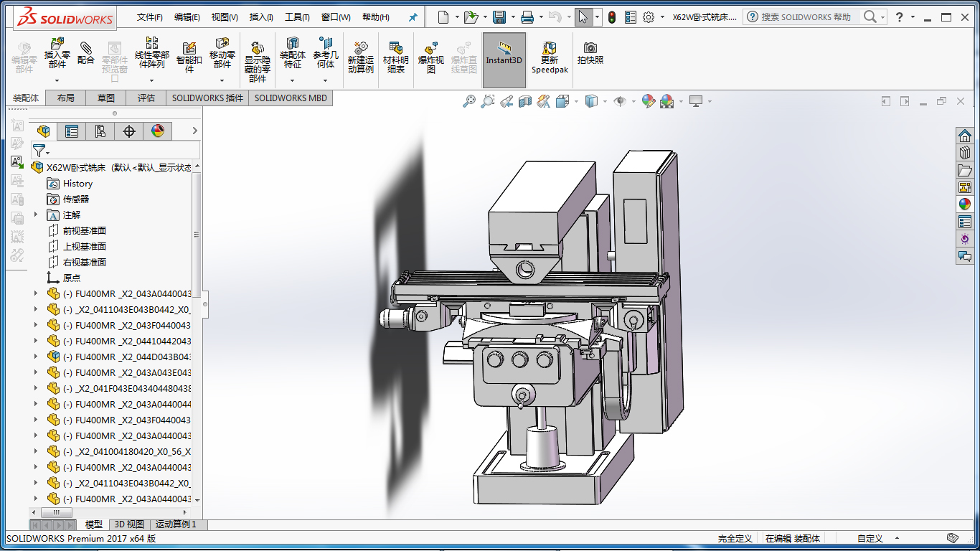Image resolution: width=980 pixels, height=551 pixels.
Task: Click Exploded View (爆炸视图) tool
Action: click(x=431, y=57)
